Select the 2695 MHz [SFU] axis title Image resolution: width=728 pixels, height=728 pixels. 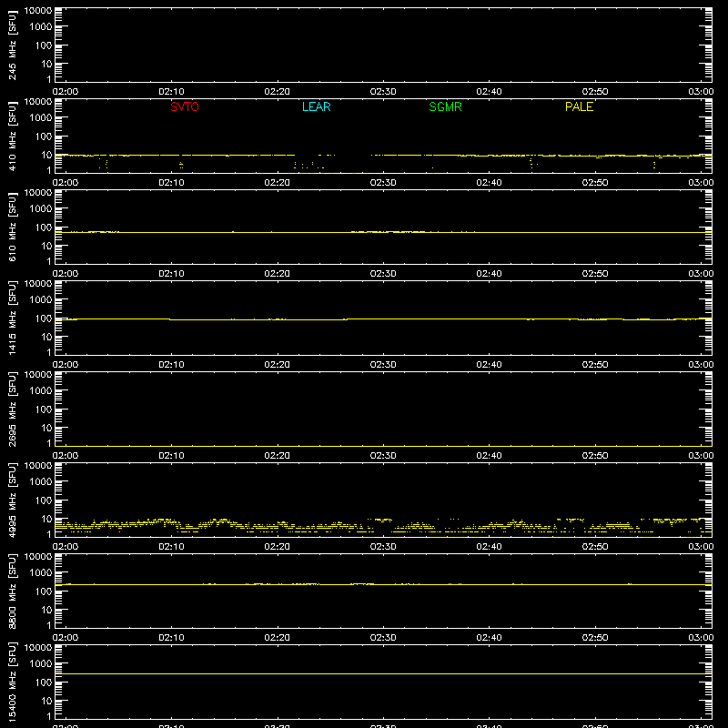(12, 409)
